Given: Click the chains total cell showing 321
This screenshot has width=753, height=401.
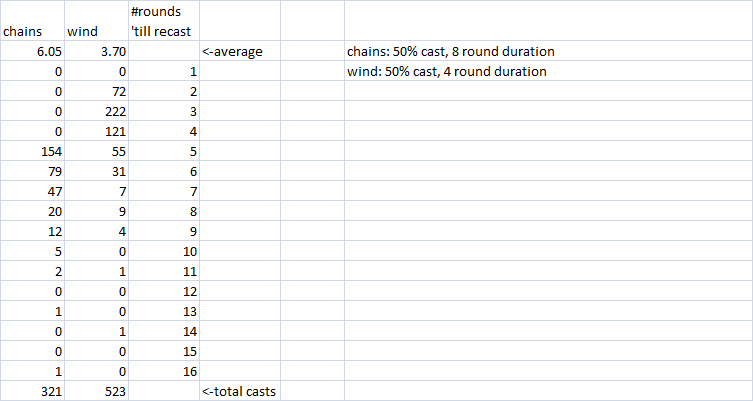Looking at the screenshot, I should tap(32, 391).
